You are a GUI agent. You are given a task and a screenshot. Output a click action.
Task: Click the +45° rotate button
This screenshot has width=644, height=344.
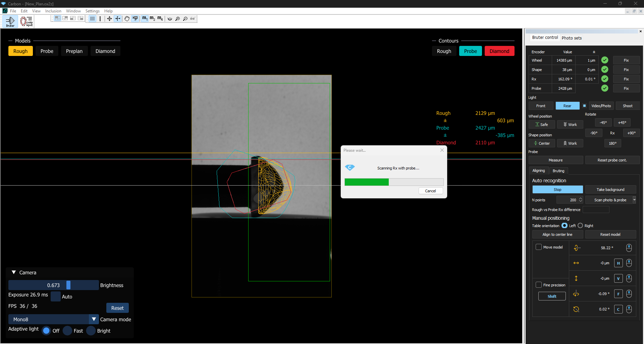(622, 123)
